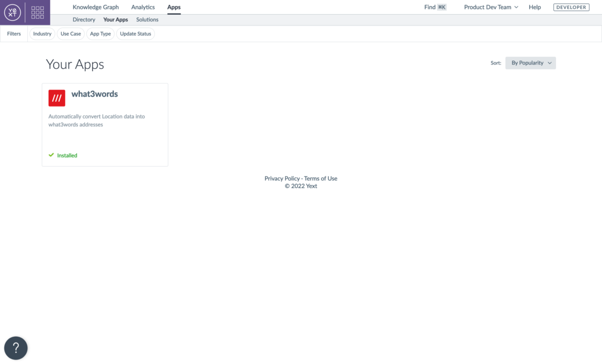Open the By Popularity sort dropdown
The height and width of the screenshot is (364, 602).
[530, 63]
